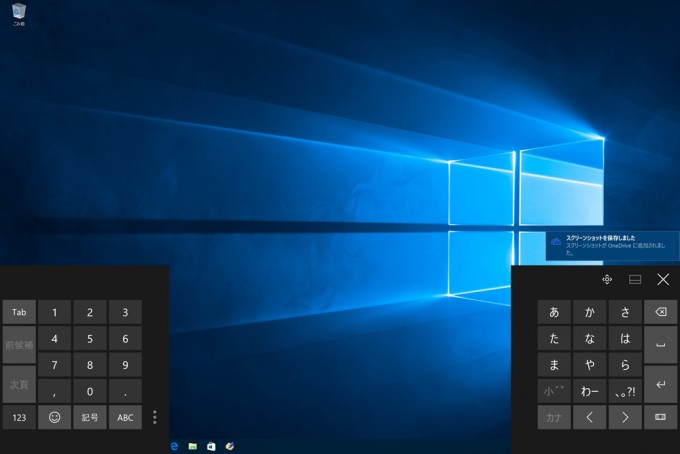Tap the right arrow cursor key
Image resolution: width=680 pixels, height=454 pixels.
pyautogui.click(x=625, y=418)
